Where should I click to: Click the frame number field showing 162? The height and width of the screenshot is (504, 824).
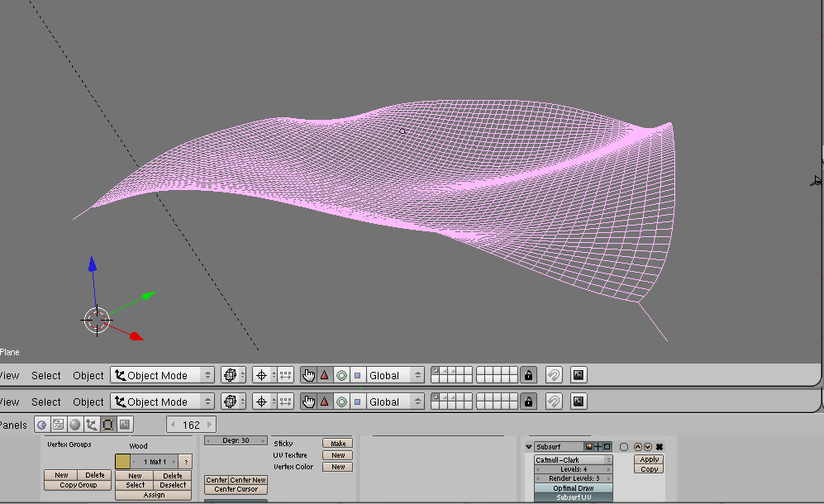pyautogui.click(x=191, y=425)
